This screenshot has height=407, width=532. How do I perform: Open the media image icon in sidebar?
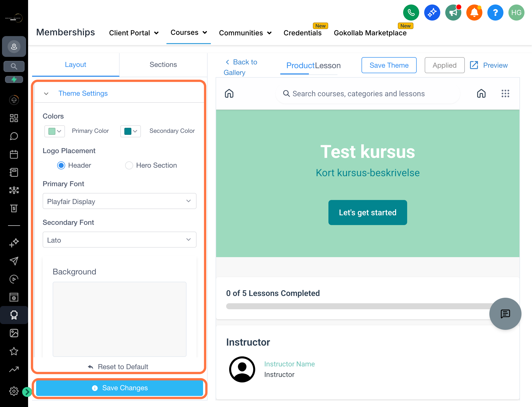(14, 333)
